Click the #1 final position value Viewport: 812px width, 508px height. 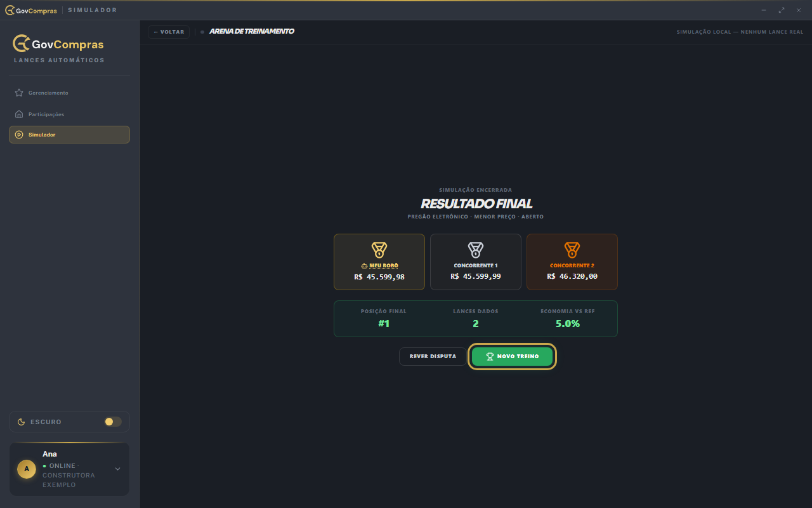(x=384, y=324)
